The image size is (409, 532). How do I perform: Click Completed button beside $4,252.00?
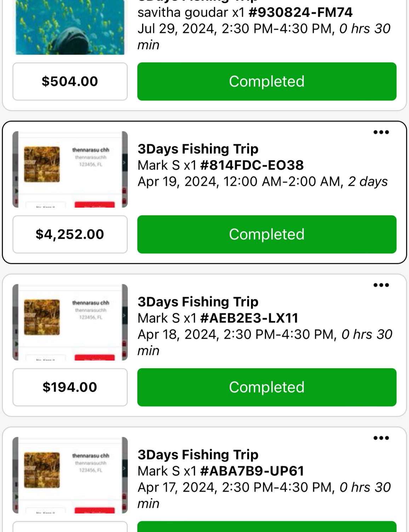click(267, 234)
